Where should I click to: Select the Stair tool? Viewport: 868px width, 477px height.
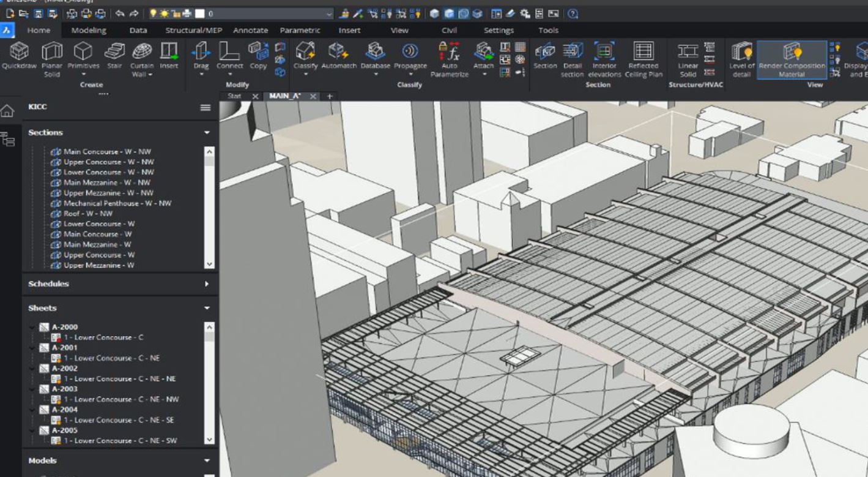tap(114, 56)
